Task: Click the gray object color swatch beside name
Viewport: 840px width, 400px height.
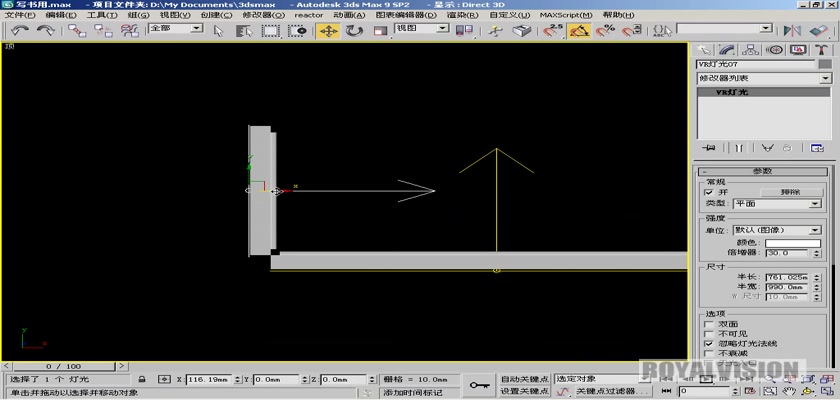Action: [825, 64]
